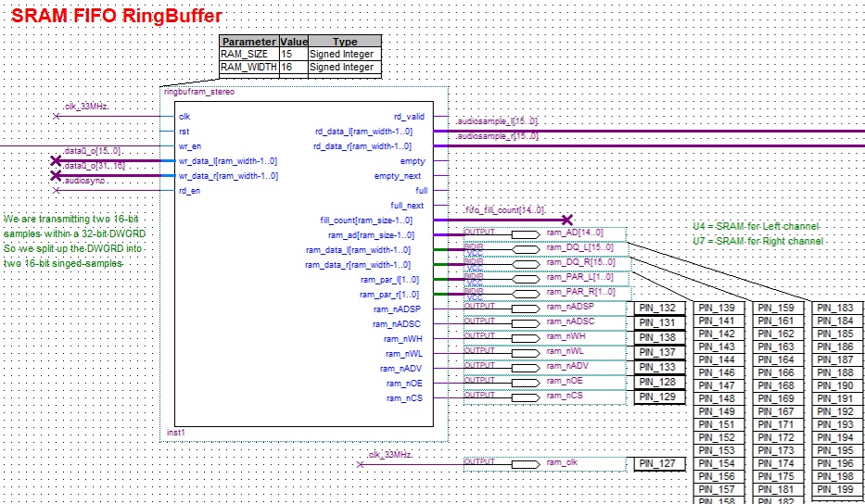
Task: Click the inst1 instance label
Action: [x=173, y=433]
